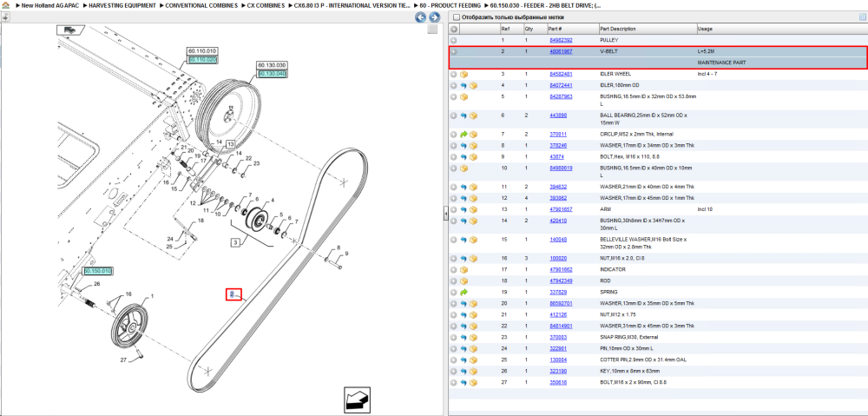Sort by Usage column header
Image resolution: width=868 pixels, height=416 pixels.
pos(705,29)
